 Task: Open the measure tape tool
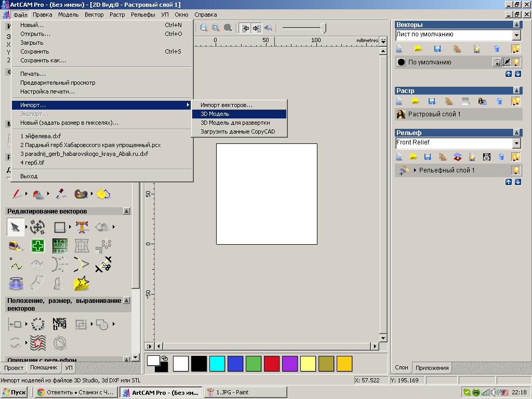16,246
